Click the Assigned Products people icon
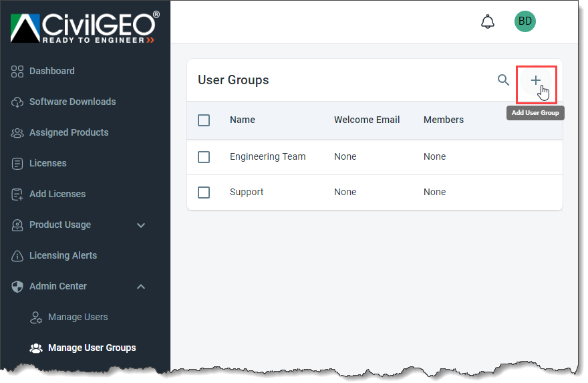588x383 pixels. coord(17,133)
